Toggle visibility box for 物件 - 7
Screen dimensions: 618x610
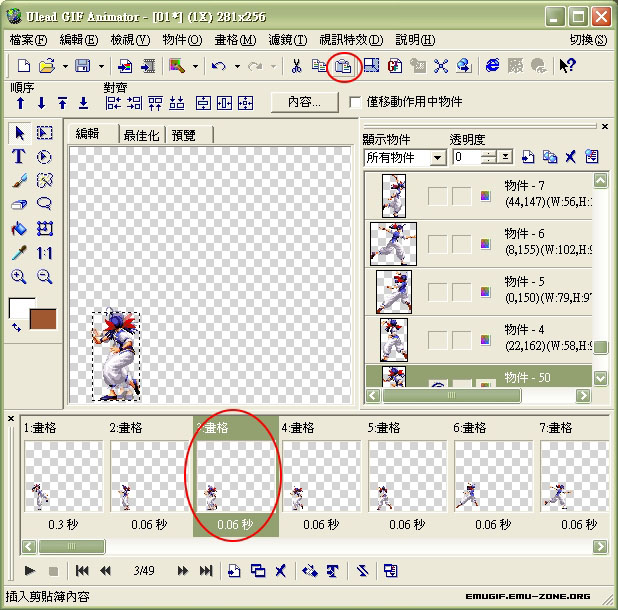point(437,196)
